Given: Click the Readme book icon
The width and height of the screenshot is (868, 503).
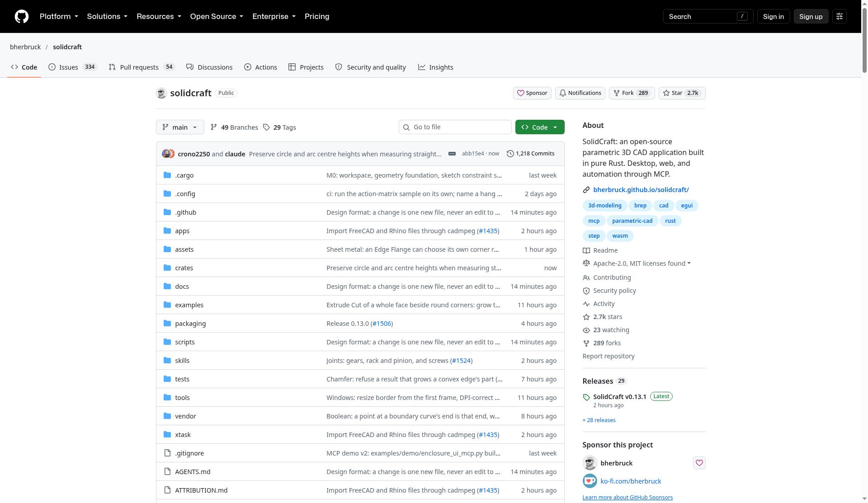Looking at the screenshot, I should (586, 250).
